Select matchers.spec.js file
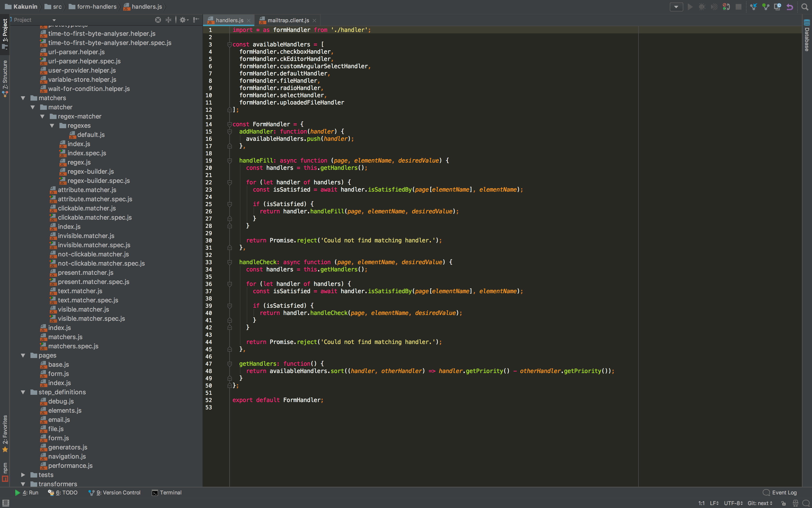The width and height of the screenshot is (812, 508). coord(69,346)
